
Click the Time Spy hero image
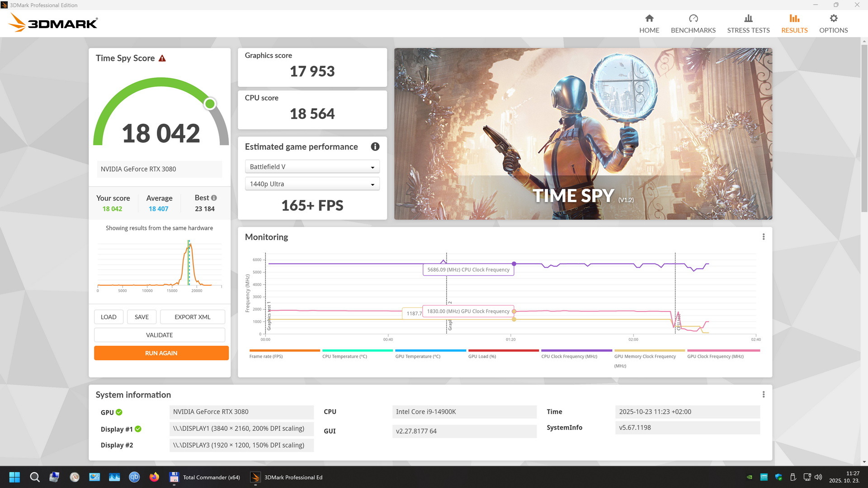tap(583, 134)
